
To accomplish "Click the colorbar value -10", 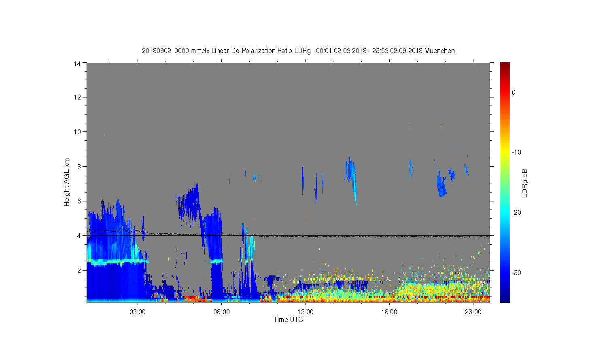I will click(x=516, y=152).
